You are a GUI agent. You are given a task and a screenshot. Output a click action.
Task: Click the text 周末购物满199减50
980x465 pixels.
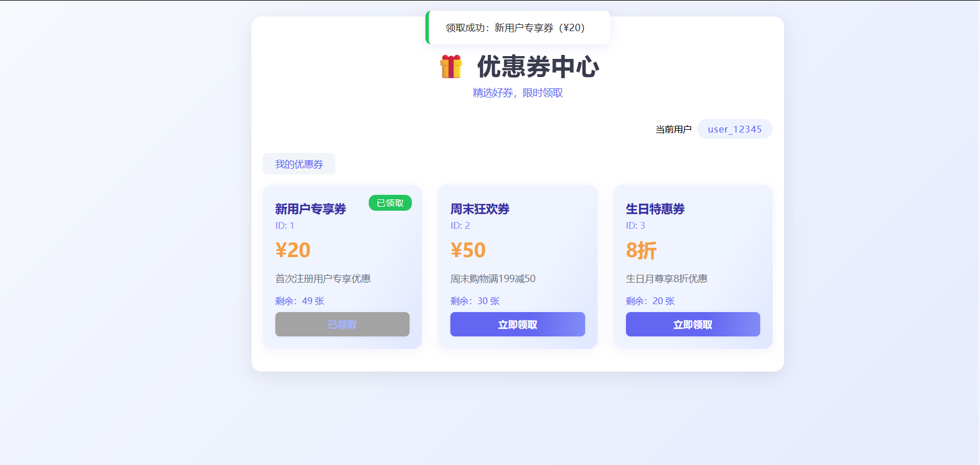pos(493,279)
